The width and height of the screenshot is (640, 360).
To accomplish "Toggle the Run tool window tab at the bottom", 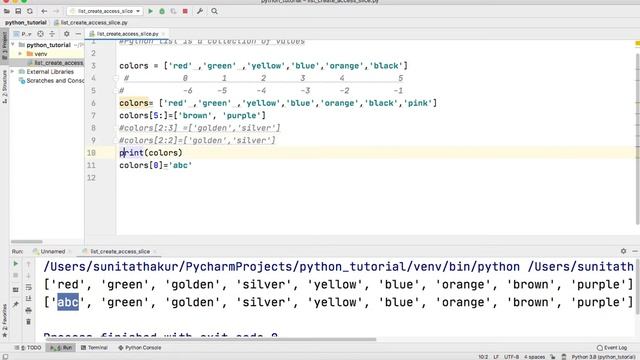I will 61,348.
